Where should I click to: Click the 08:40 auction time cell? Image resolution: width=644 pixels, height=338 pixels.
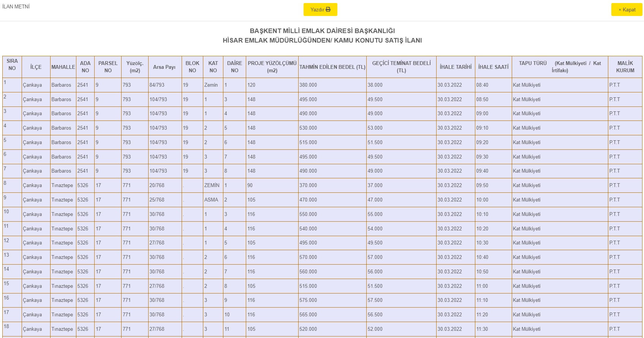(493, 85)
